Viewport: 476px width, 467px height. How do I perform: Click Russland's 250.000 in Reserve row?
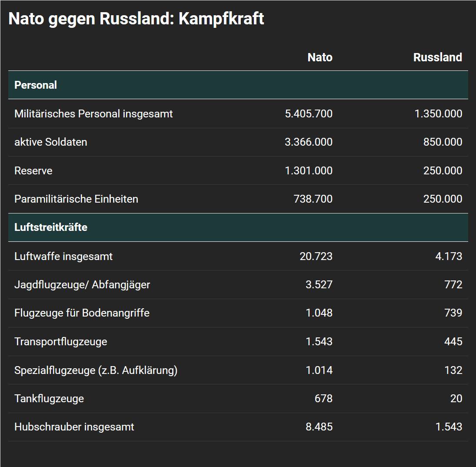click(x=443, y=170)
